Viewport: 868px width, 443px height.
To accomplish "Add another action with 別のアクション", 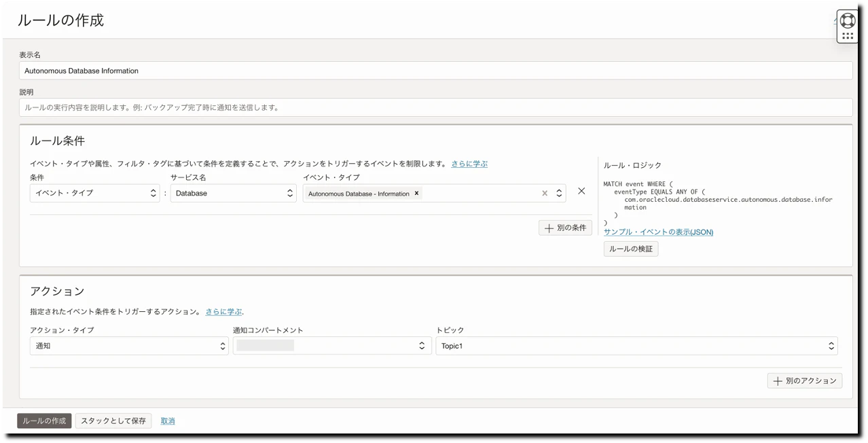I will pos(805,381).
